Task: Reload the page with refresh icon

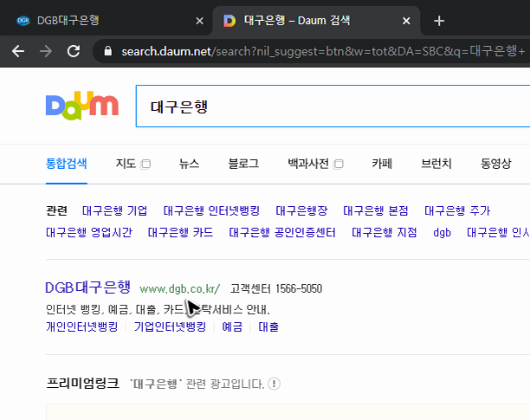Action: 74,51
